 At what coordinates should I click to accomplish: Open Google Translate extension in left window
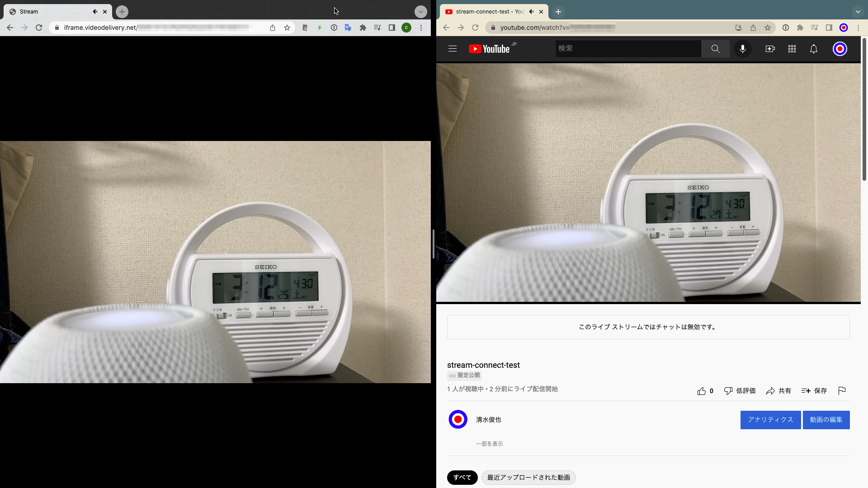[348, 28]
